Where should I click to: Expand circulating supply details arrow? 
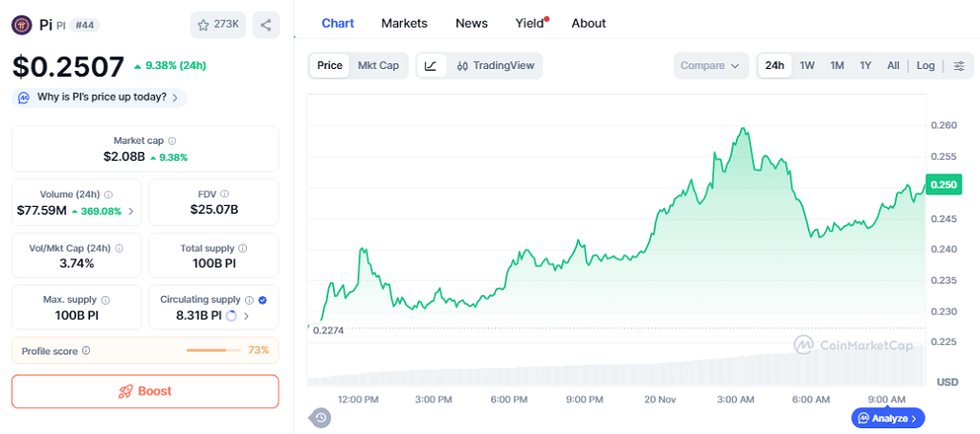(247, 316)
